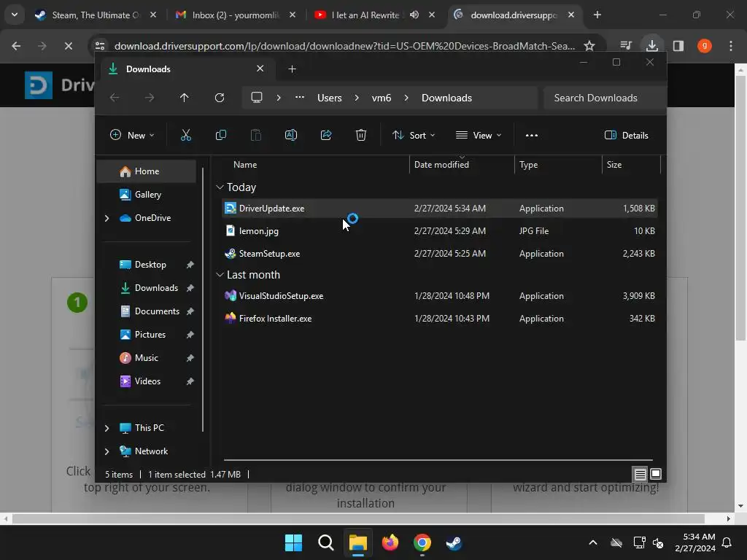Expand the This PC tree node

click(107, 428)
